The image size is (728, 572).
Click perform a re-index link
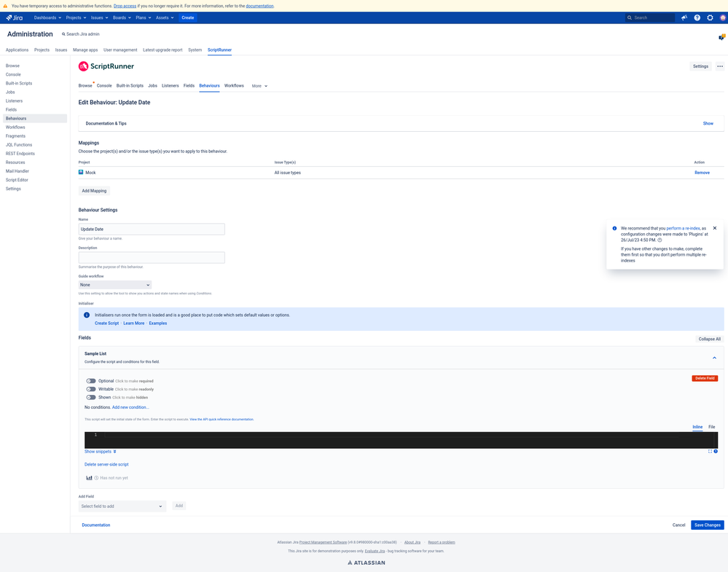[683, 228]
